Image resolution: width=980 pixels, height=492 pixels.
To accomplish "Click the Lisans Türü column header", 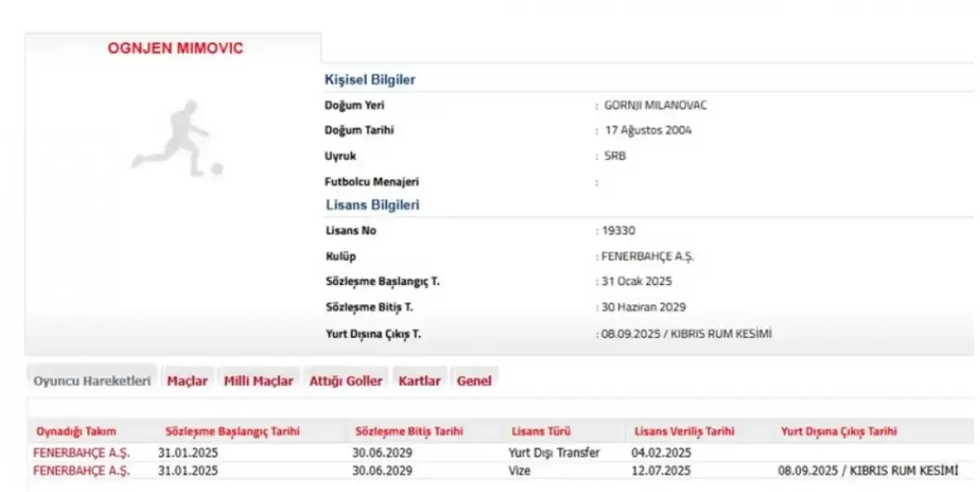I will pyautogui.click(x=541, y=431).
